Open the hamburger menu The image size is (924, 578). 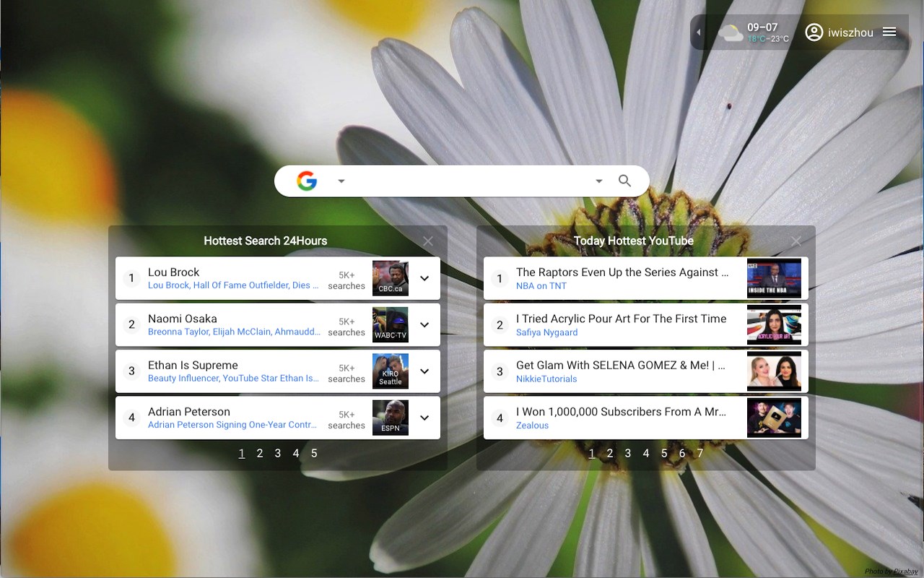pos(889,32)
